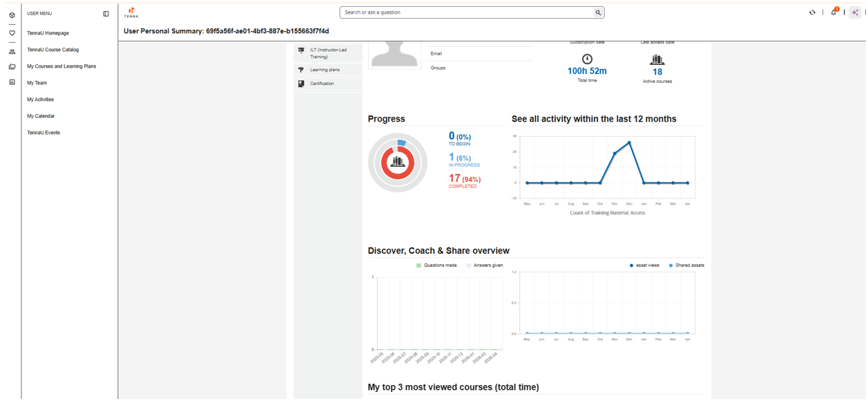Toggle the Answers given legend entry
Screen dimensions: 868x401
point(484,265)
